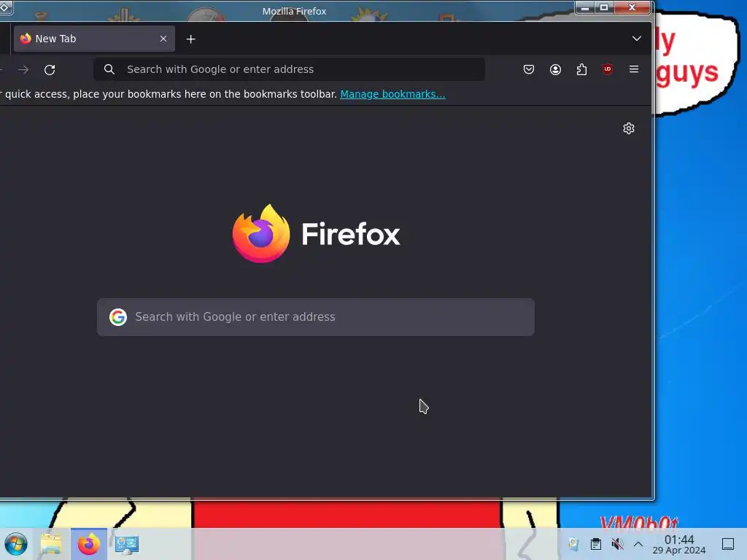Click the taskbar clock showing 01:44
The height and width of the screenshot is (560, 747).
pos(679,544)
